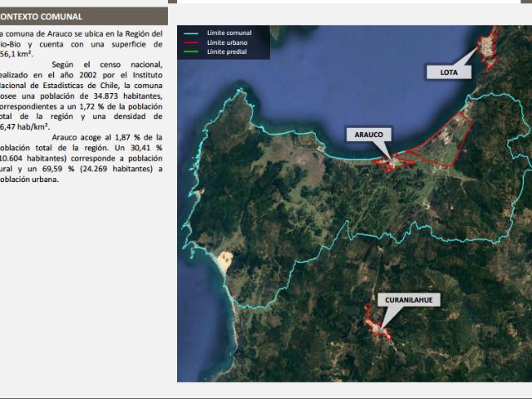Image resolution: width=532 pixels, height=399 pixels.
Task: Click the LOTA map label
Action: [x=448, y=72]
